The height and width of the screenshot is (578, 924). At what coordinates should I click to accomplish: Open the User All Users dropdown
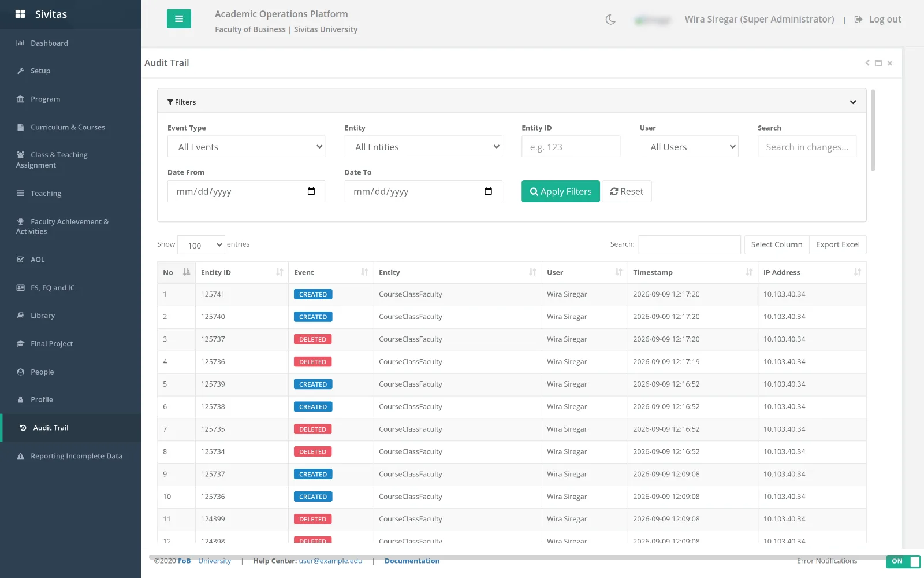(x=689, y=147)
